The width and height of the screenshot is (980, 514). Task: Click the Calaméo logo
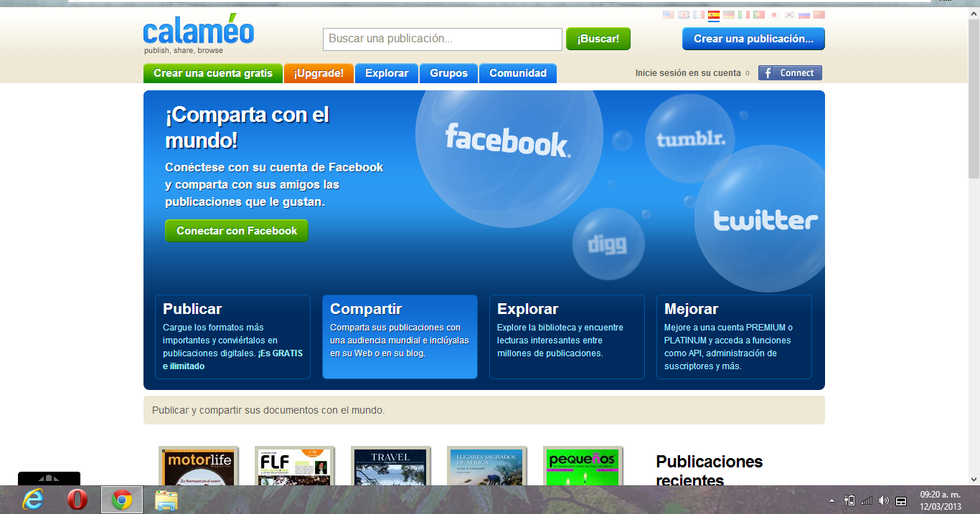click(x=199, y=32)
